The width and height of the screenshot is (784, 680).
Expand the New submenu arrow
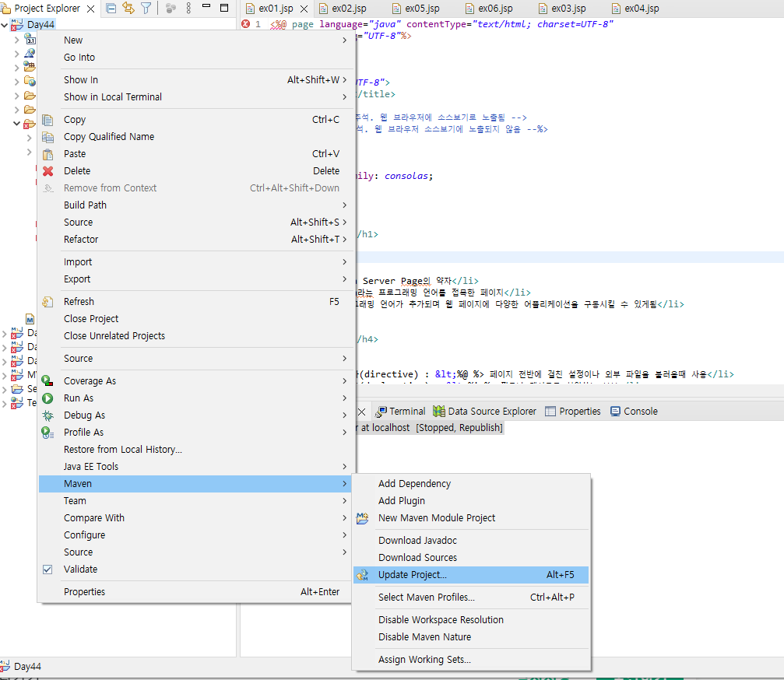click(x=344, y=40)
